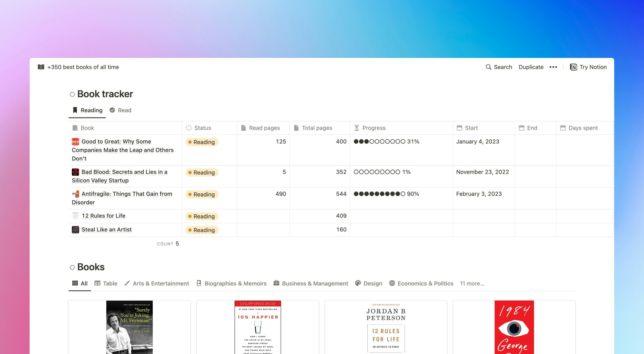Click the 490 read pages cell
The image size is (644, 354).
pos(263,198)
